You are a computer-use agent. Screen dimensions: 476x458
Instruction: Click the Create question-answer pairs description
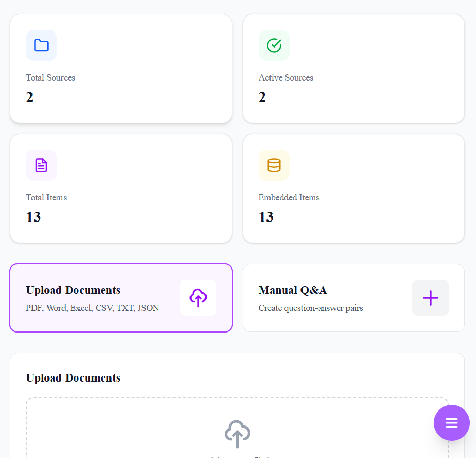(x=311, y=308)
